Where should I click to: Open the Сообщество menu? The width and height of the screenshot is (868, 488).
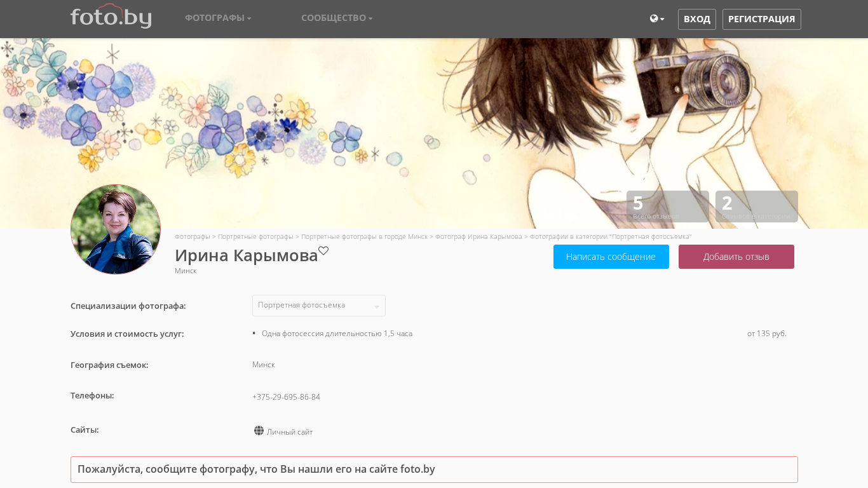[337, 18]
